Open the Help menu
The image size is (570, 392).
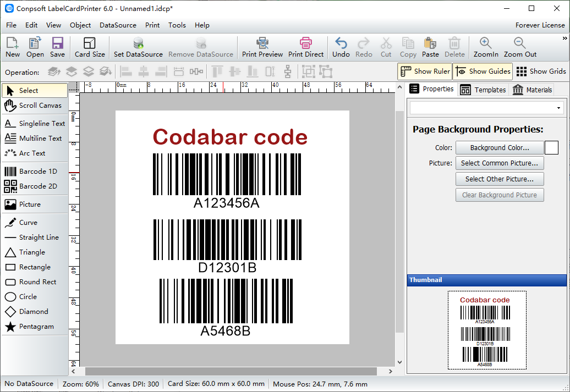tap(202, 25)
